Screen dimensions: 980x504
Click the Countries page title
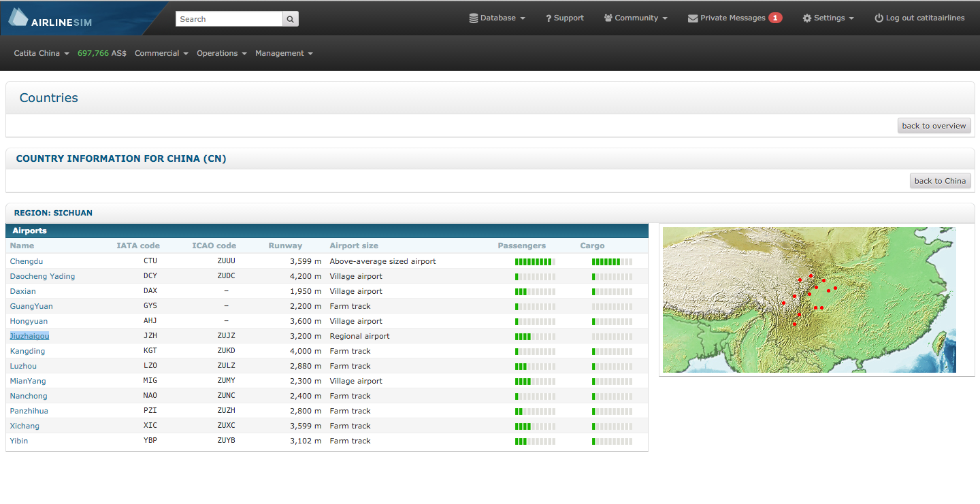click(x=48, y=98)
